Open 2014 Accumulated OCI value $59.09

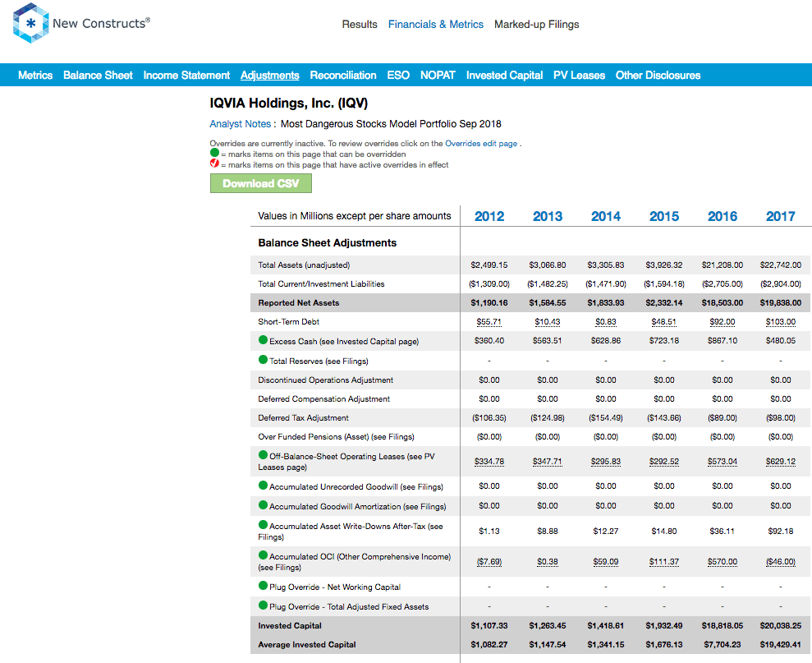click(606, 561)
